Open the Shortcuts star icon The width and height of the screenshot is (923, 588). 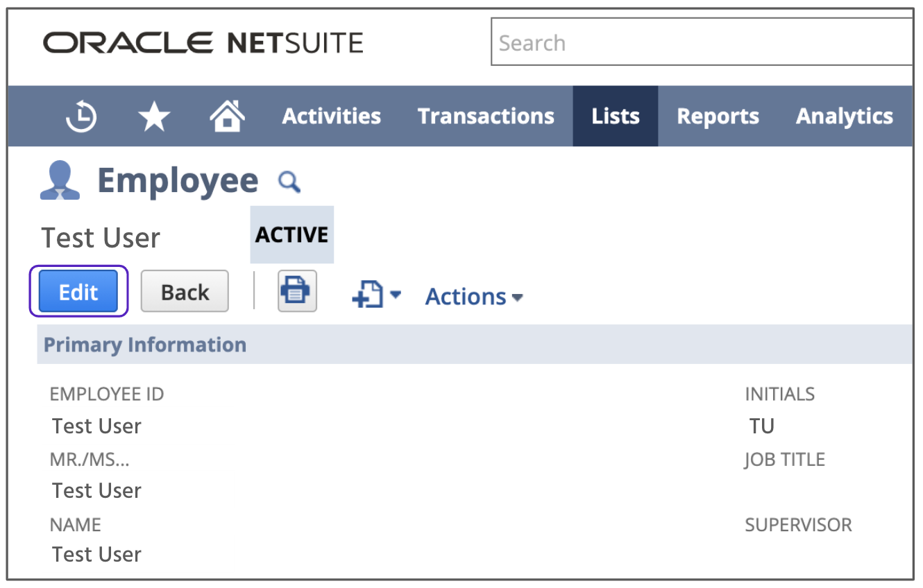[x=154, y=116]
